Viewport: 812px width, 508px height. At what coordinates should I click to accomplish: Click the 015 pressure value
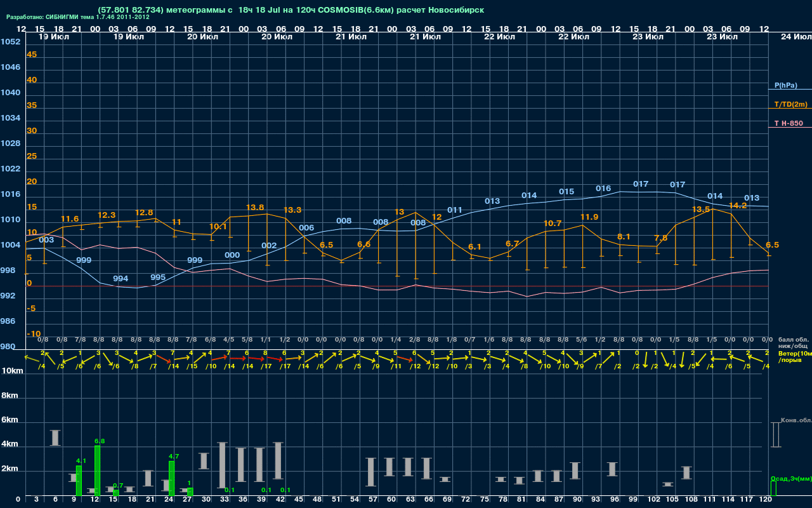coord(566,192)
